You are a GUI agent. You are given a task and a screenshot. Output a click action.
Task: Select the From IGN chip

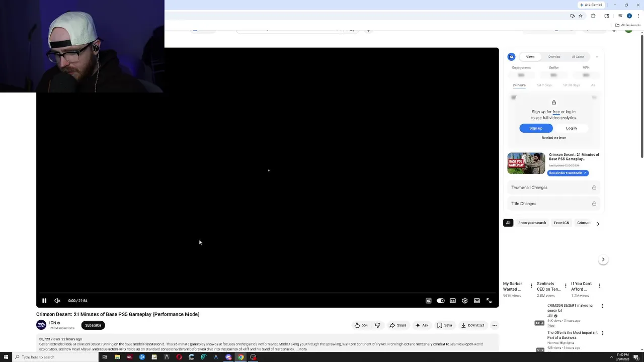tap(561, 223)
